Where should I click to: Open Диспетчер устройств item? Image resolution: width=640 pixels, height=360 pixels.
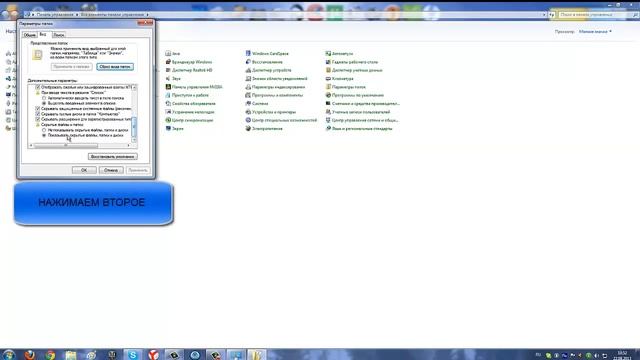(x=268, y=70)
